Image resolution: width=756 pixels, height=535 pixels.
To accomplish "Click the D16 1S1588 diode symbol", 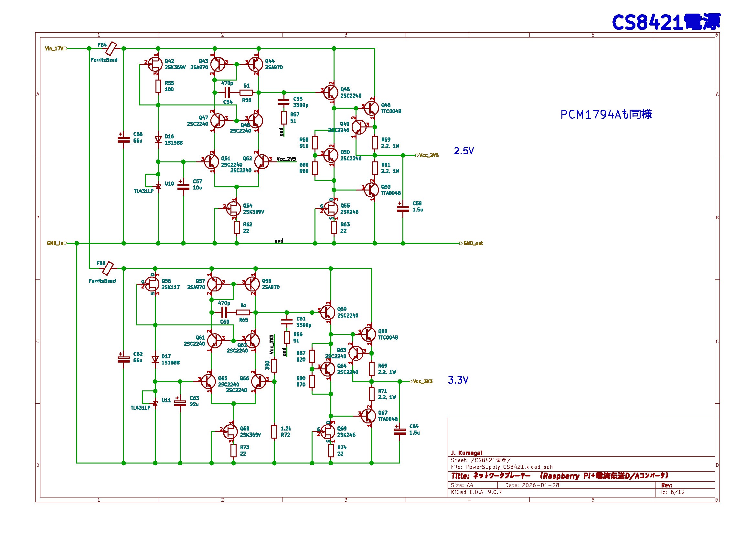I will coord(158,140).
